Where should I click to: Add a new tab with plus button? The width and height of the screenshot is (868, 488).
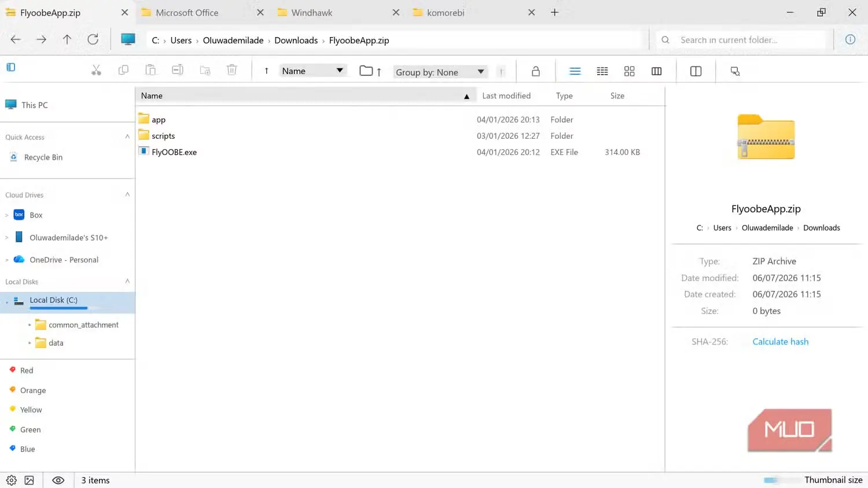554,12
